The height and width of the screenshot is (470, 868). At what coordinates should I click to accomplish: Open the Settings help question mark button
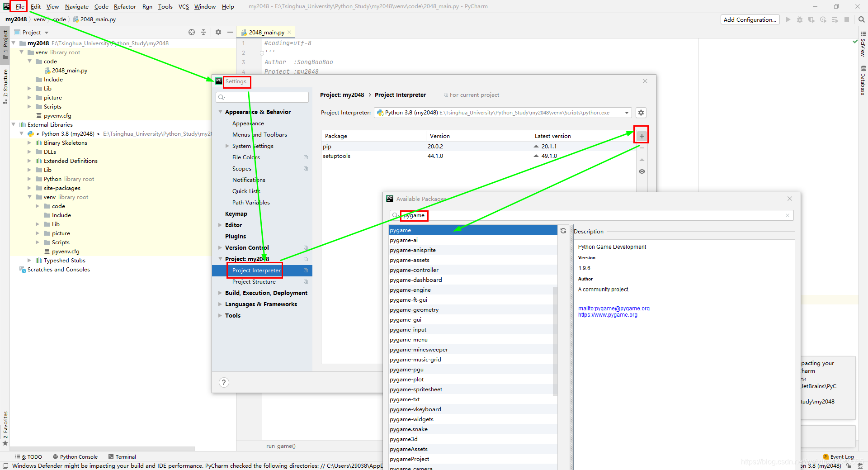point(224,382)
